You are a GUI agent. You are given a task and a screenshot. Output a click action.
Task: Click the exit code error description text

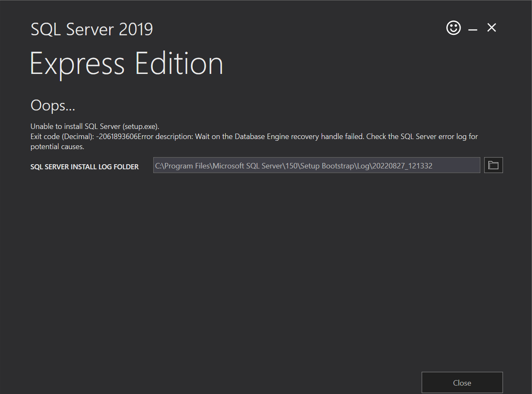point(254,142)
